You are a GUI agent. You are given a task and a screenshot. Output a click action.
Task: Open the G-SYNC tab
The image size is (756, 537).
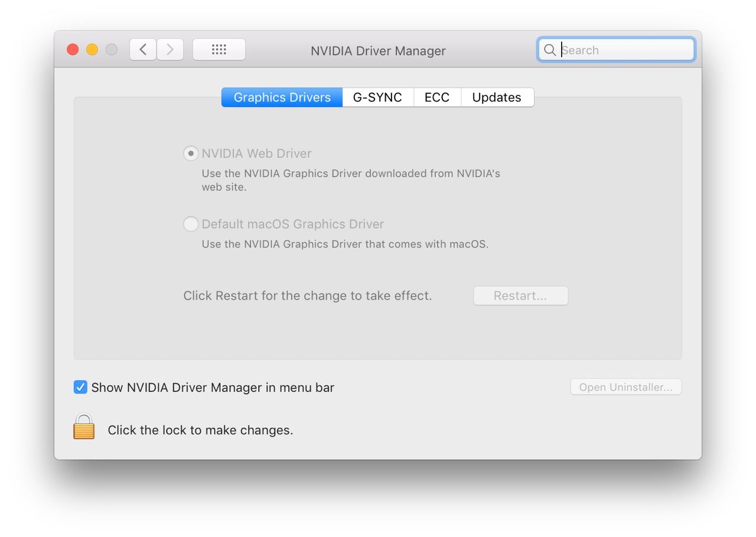(377, 97)
